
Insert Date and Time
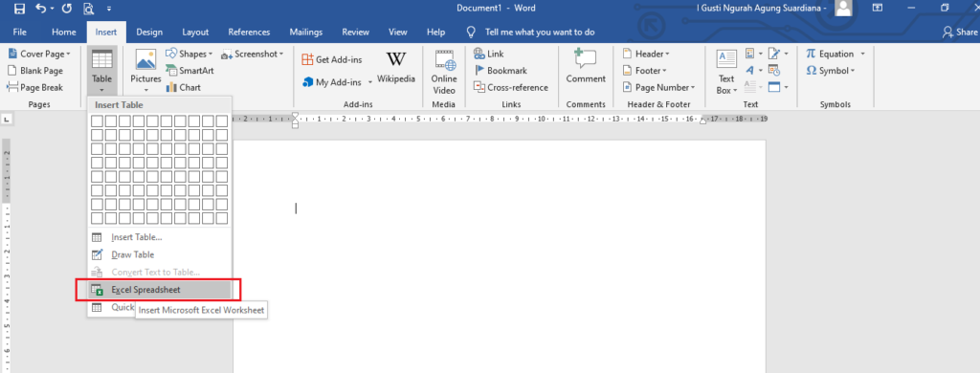pyautogui.click(x=773, y=71)
